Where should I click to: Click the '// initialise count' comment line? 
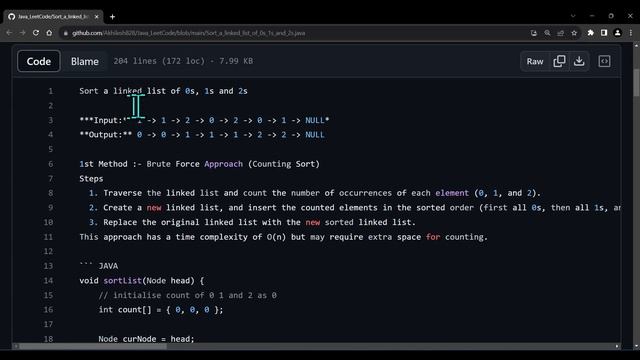pos(187,296)
